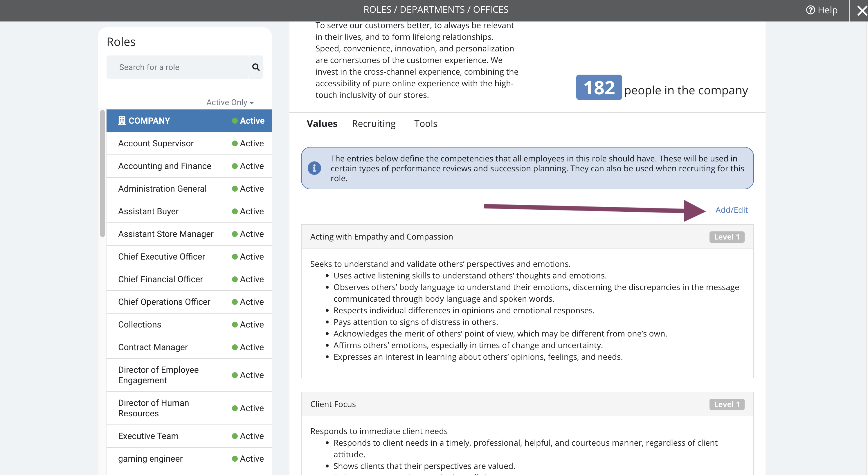Click green status dot for Contract Manager
The height and width of the screenshot is (475, 868).
point(235,347)
